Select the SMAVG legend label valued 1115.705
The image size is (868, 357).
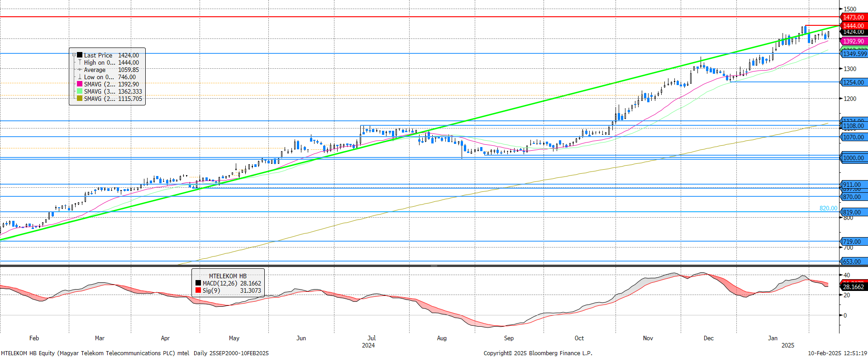[x=100, y=99]
